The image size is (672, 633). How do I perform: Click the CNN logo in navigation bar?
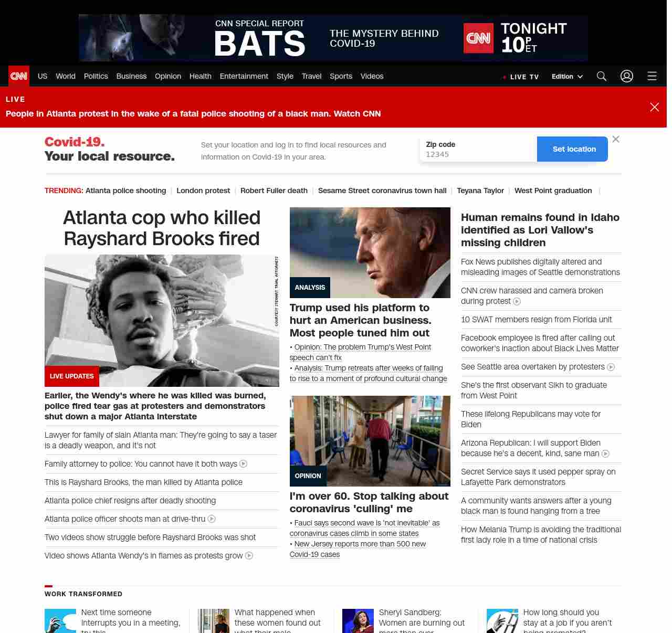click(x=19, y=76)
